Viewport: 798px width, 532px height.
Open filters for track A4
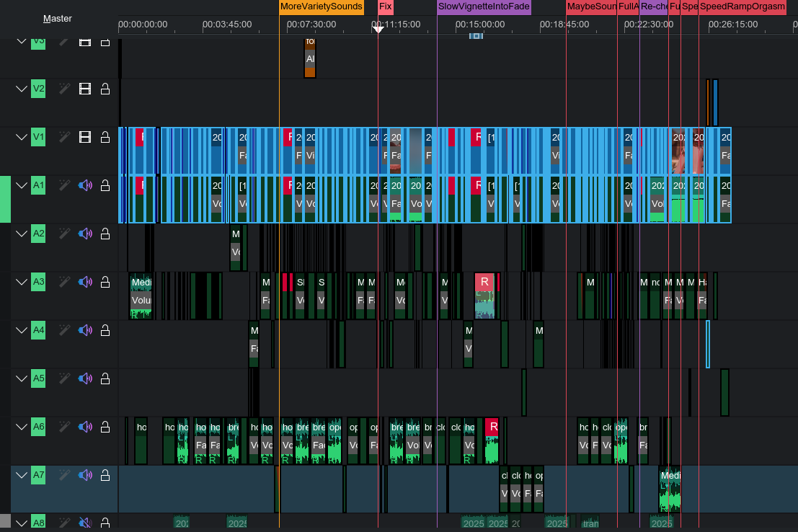64,330
